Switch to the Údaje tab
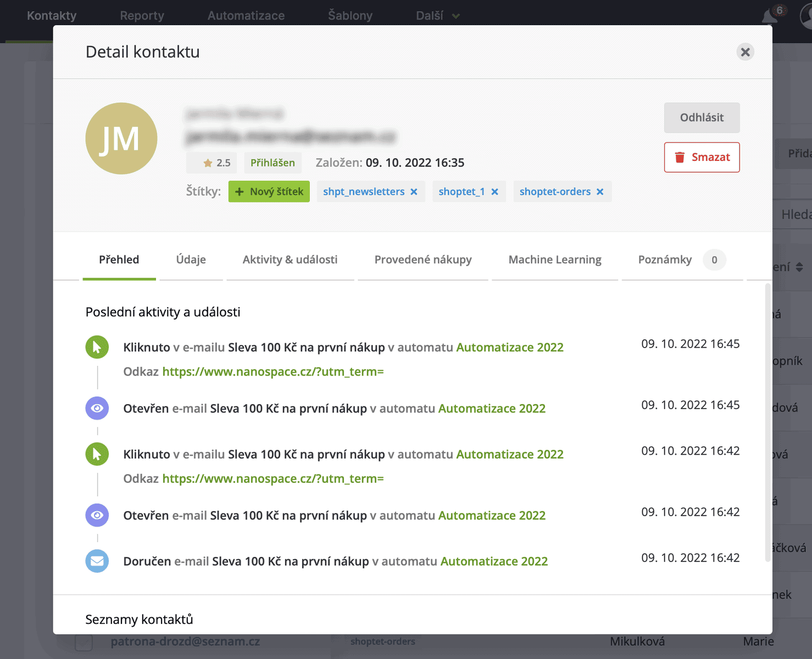This screenshot has width=812, height=659. 191,260
